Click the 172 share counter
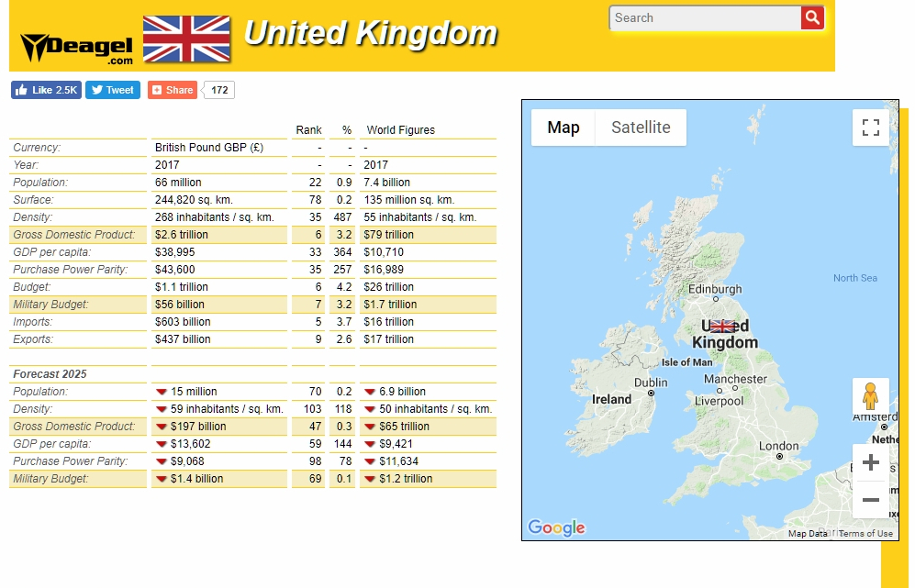Viewport: 915px width, 588px height. click(x=218, y=90)
